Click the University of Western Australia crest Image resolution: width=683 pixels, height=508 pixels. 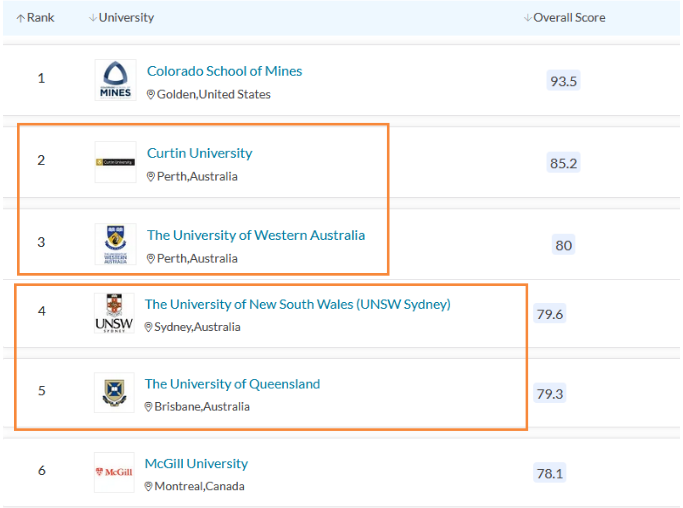point(115,244)
